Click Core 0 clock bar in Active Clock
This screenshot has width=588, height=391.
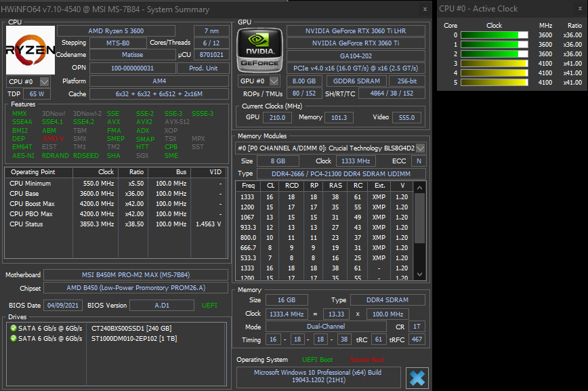click(495, 35)
